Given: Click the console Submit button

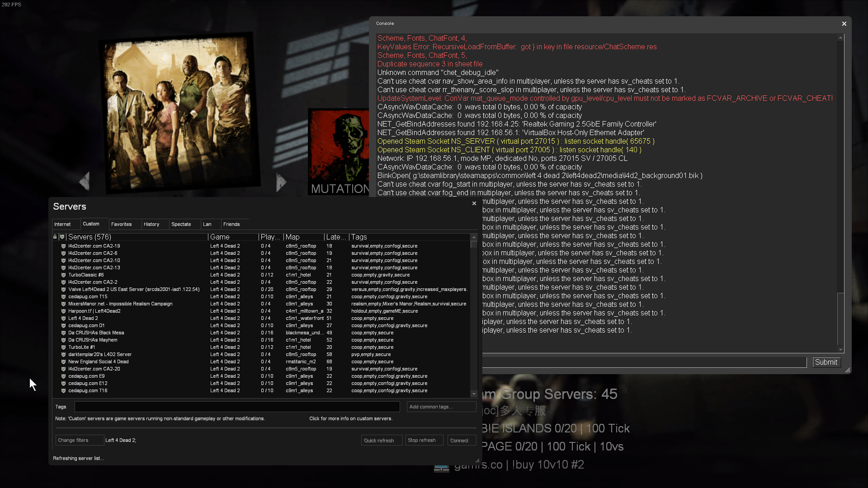Looking at the screenshot, I should tap(826, 362).
